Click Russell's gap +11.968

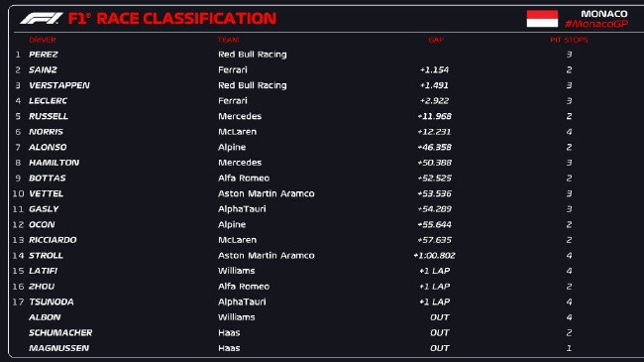pyautogui.click(x=435, y=116)
